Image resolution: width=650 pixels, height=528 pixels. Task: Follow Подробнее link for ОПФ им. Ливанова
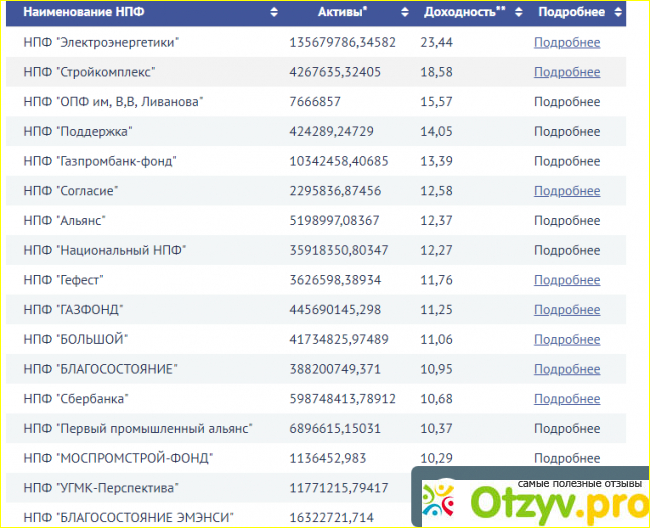(567, 102)
